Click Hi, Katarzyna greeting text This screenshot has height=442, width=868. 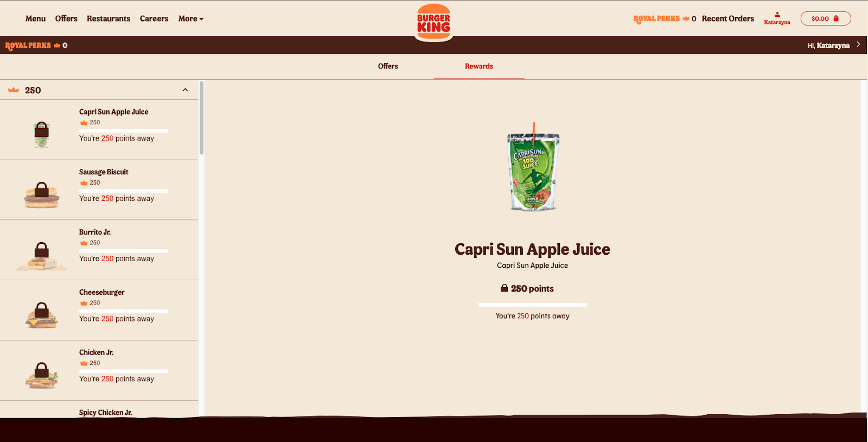(828, 46)
